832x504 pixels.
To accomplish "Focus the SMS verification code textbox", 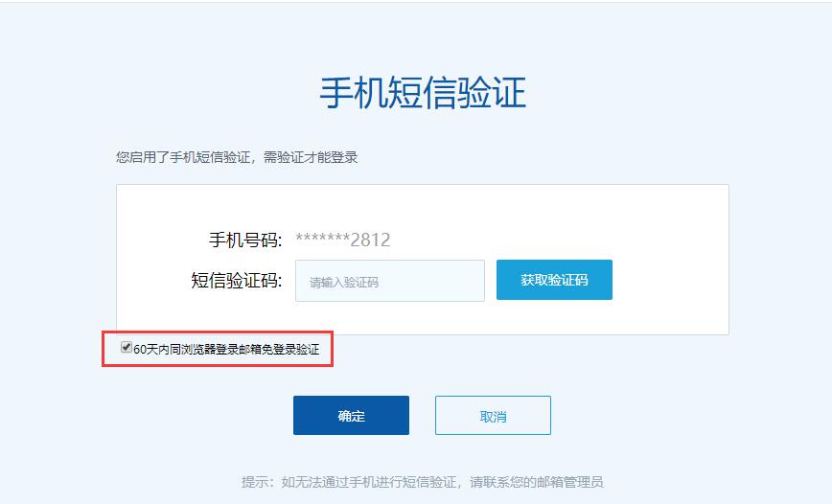I will pyautogui.click(x=390, y=281).
